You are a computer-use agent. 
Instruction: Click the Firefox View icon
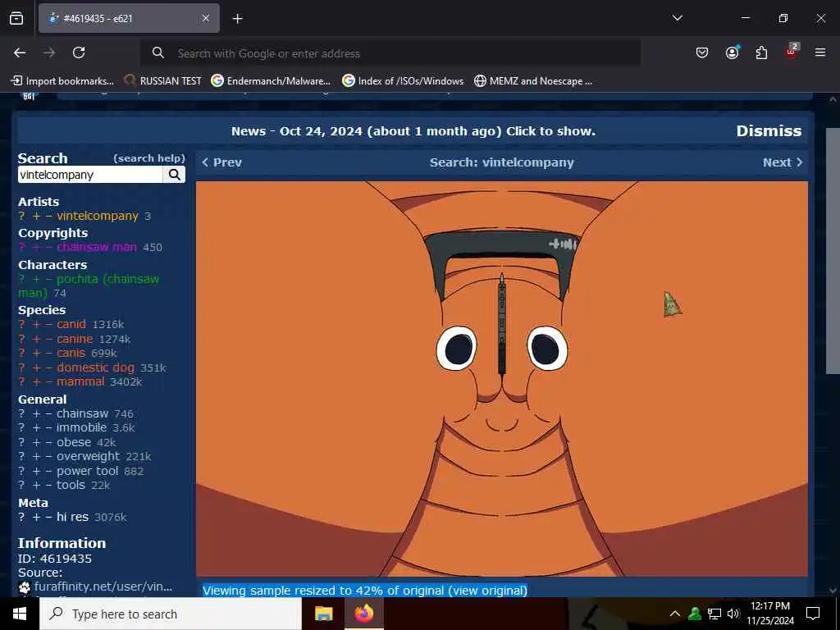16,19
